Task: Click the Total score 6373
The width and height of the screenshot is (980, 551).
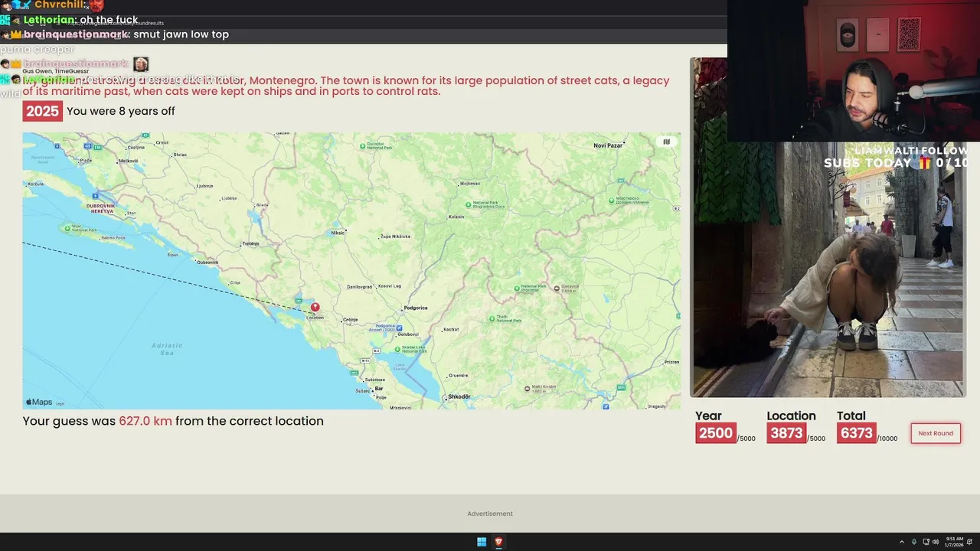Action: tap(857, 433)
